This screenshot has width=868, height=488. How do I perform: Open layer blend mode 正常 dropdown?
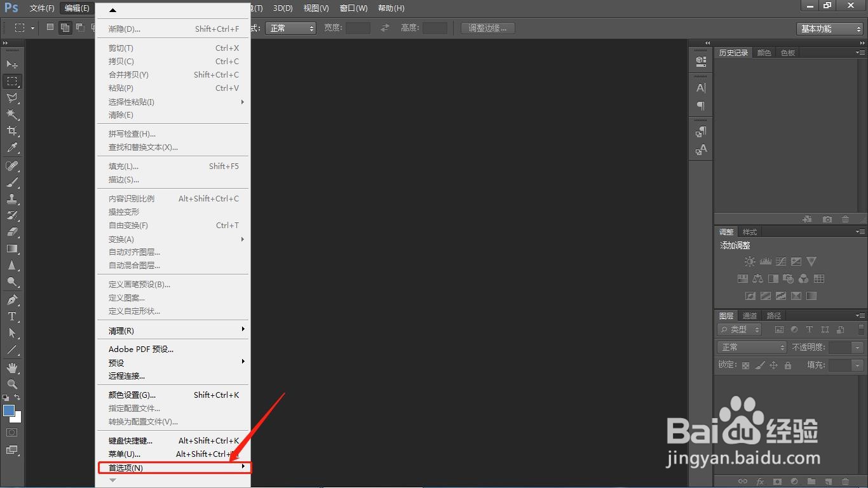point(752,347)
